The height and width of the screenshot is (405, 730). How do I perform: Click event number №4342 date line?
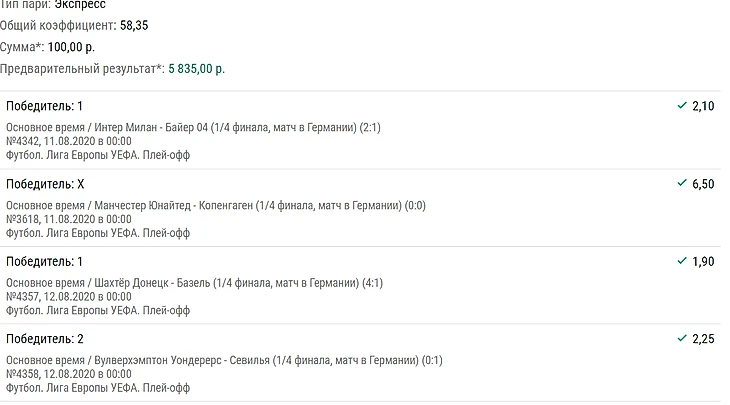68,141
